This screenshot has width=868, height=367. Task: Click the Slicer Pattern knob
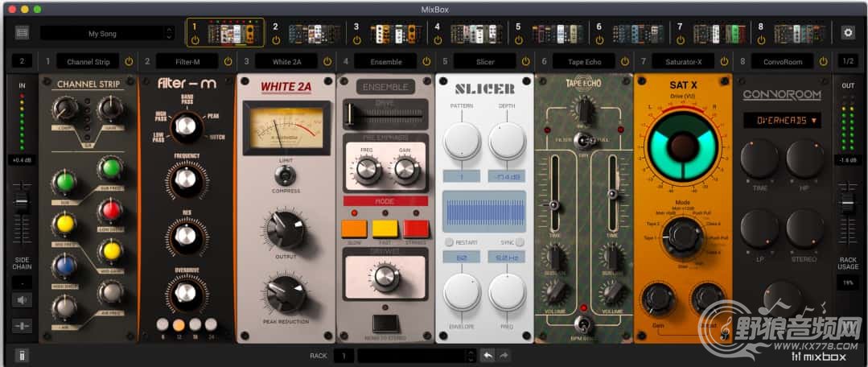pyautogui.click(x=463, y=142)
